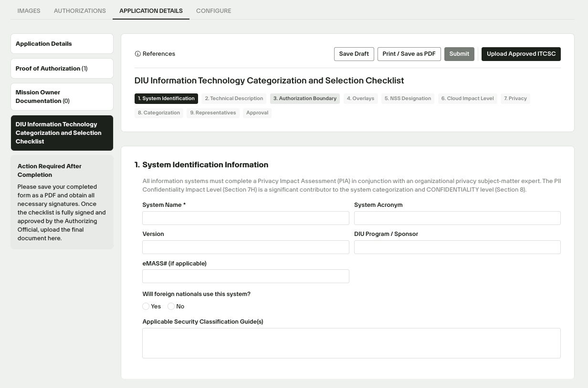588x388 pixels.
Task: Click Upload Approved ITCSC button
Action: point(521,54)
